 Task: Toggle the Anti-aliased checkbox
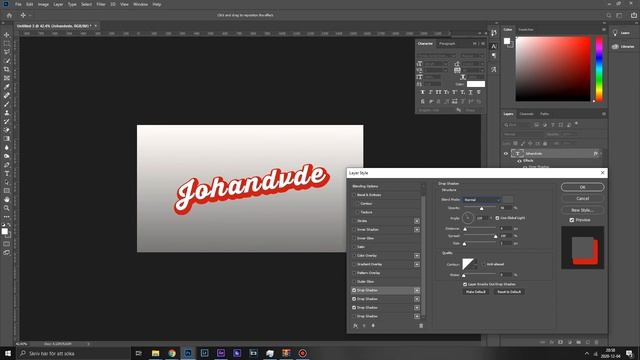click(x=484, y=264)
